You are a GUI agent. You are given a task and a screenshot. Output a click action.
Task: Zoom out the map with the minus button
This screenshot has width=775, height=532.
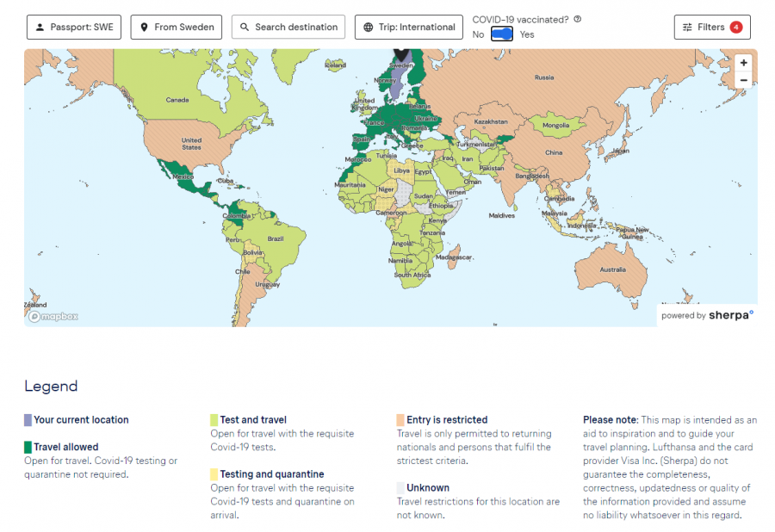[743, 80]
